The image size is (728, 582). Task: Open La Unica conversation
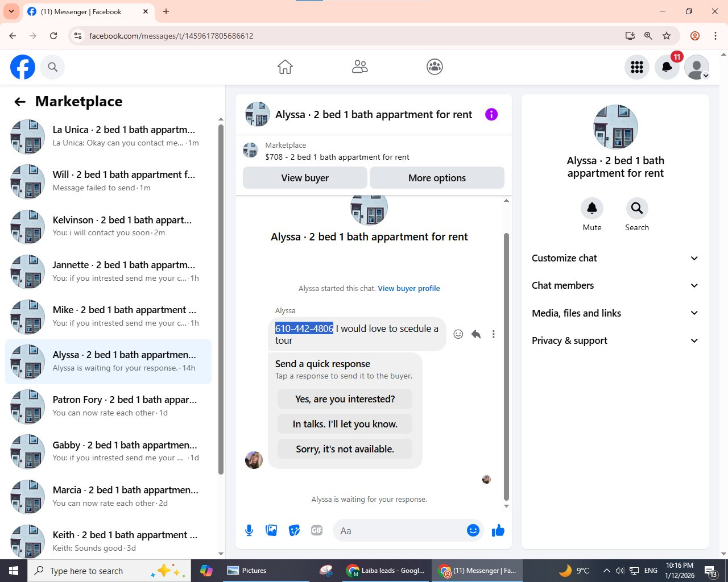pyautogui.click(x=108, y=136)
